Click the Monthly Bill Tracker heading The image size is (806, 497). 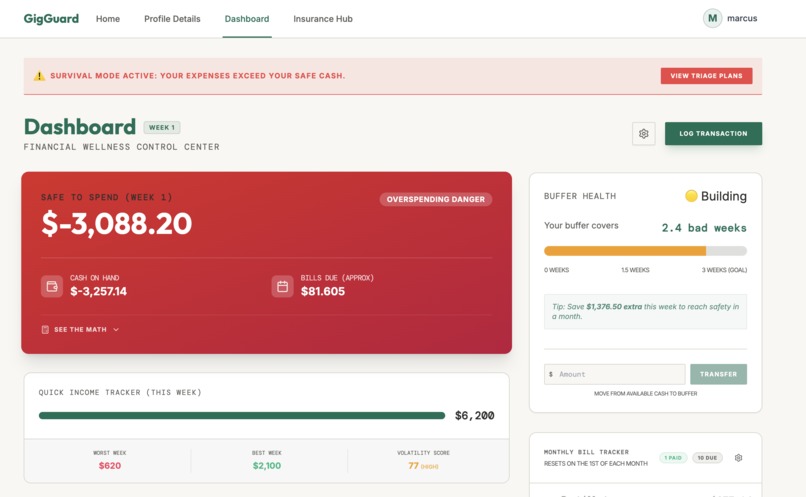[586, 452]
